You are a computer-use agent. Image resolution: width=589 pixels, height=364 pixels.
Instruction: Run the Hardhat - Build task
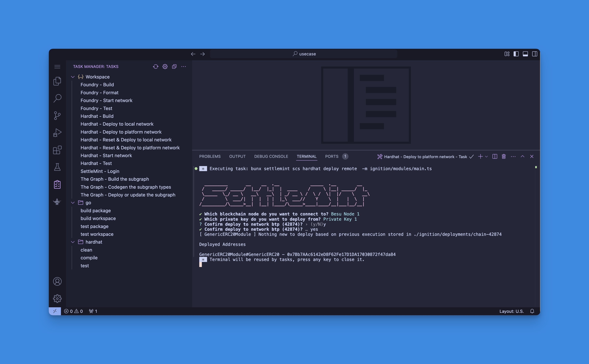[97, 116]
